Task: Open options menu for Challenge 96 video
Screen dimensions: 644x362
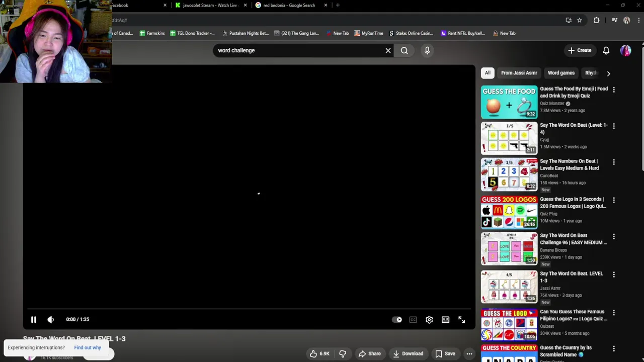Action: 613,236
